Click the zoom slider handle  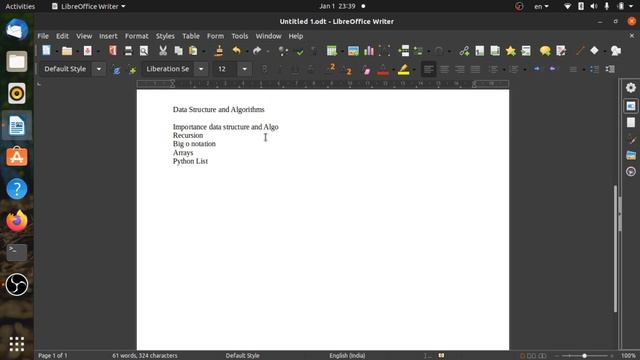pos(584,356)
